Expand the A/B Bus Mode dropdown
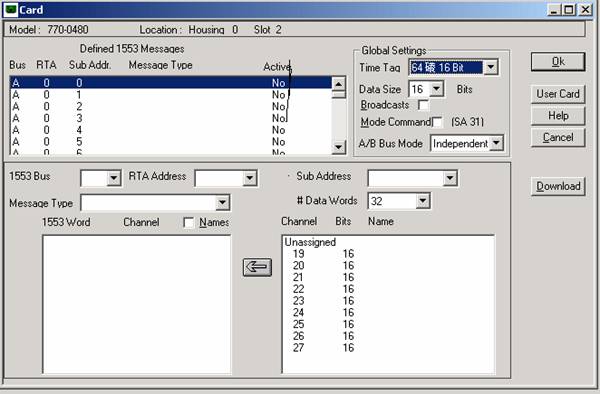The image size is (600, 394). pyautogui.click(x=496, y=143)
